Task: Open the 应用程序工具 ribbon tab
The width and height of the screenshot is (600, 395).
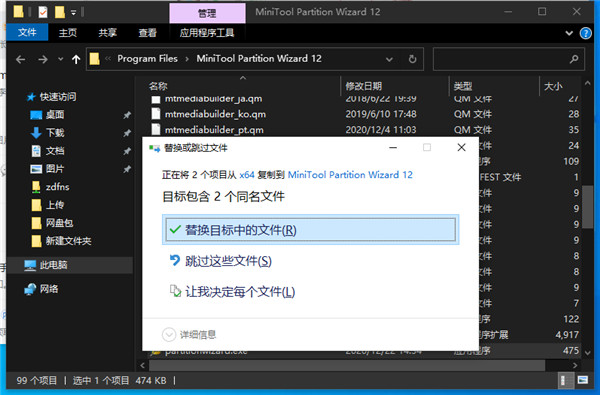Action: pyautogui.click(x=207, y=33)
